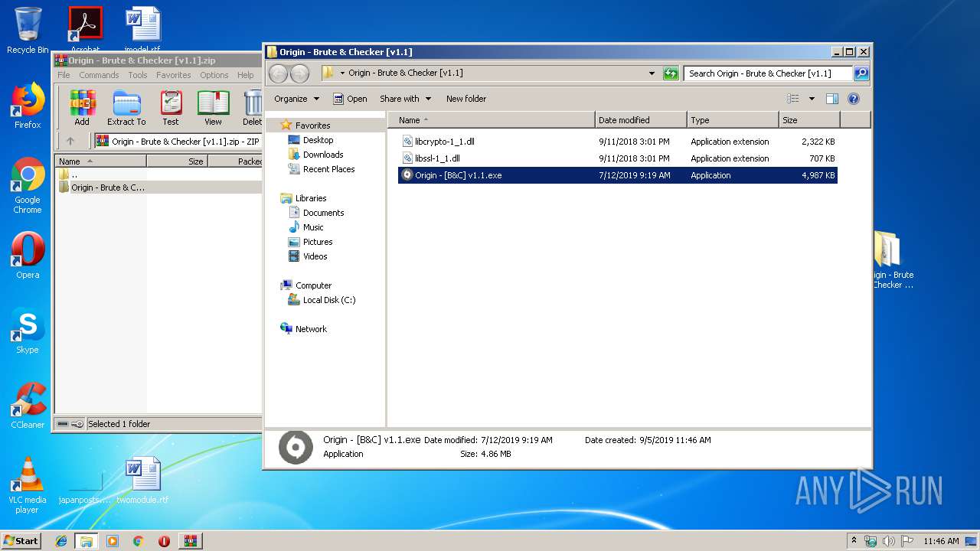This screenshot has height=551, width=980.
Task: Open Firefox desktop shortcut
Action: pos(28,106)
